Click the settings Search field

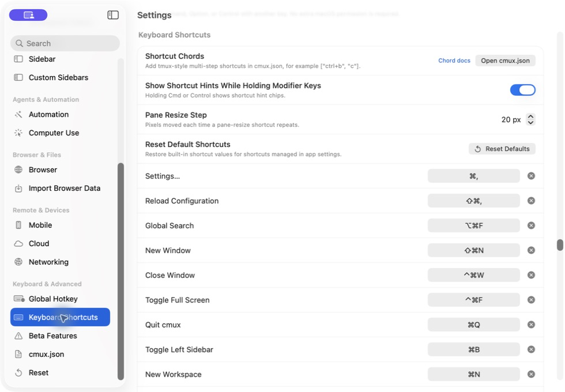coord(65,43)
